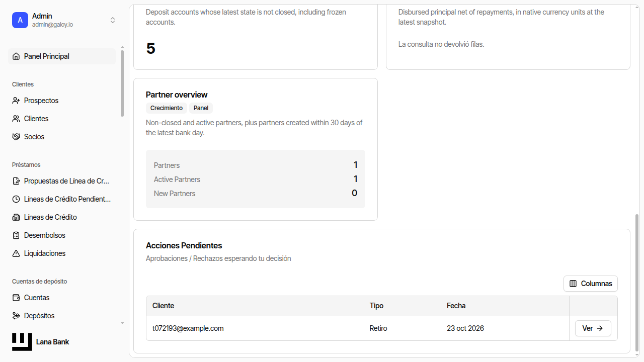Click the Liquidaciones warning triangle icon
The image size is (644, 362).
[x=16, y=253]
